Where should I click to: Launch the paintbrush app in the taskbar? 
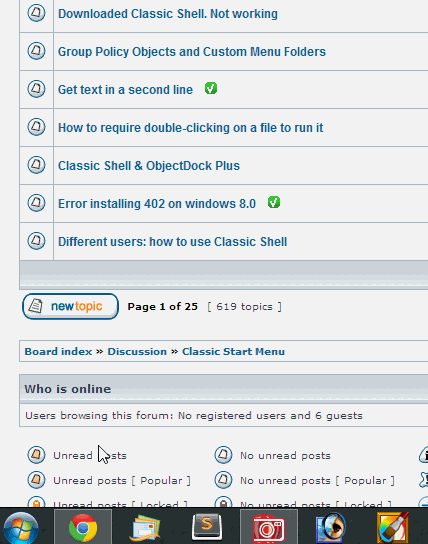[392, 528]
